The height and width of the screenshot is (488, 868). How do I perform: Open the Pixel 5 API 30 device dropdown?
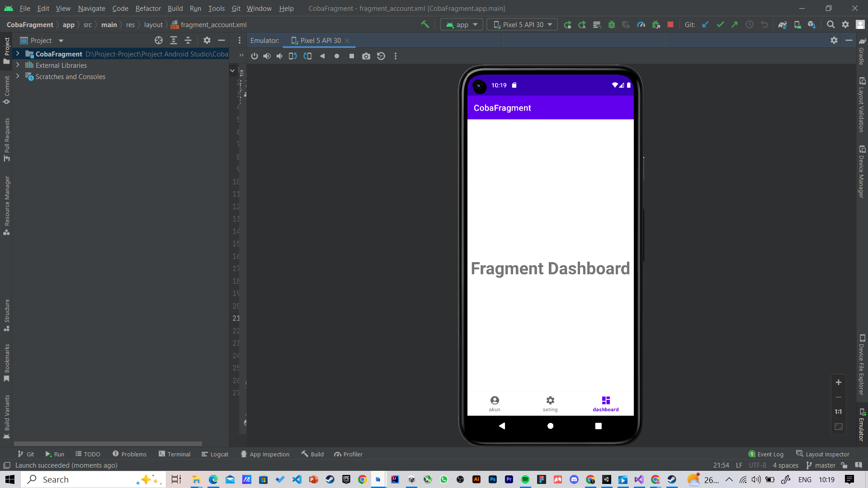[x=522, y=24]
